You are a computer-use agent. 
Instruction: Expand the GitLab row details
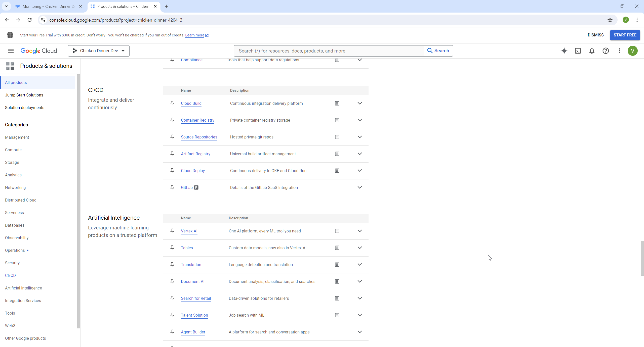coord(360,187)
